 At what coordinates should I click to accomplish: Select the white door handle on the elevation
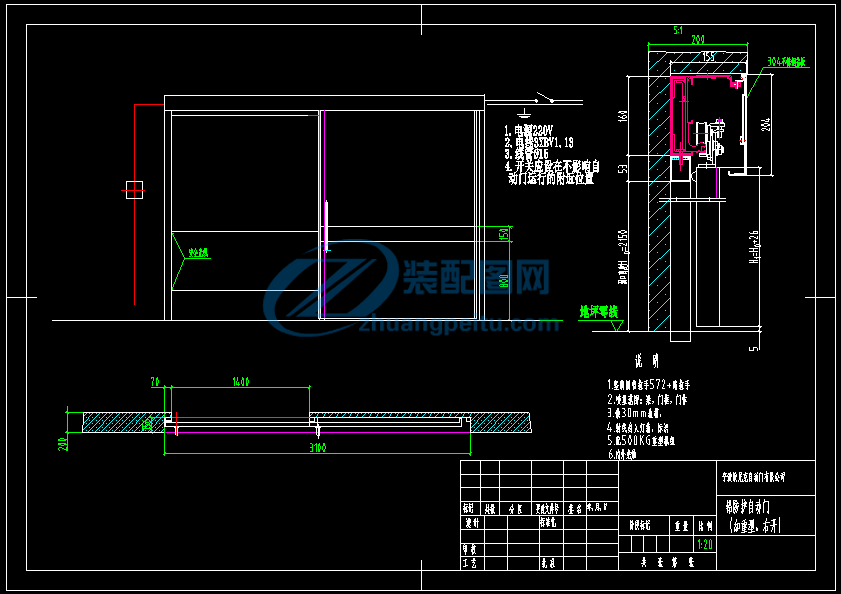pos(326,225)
